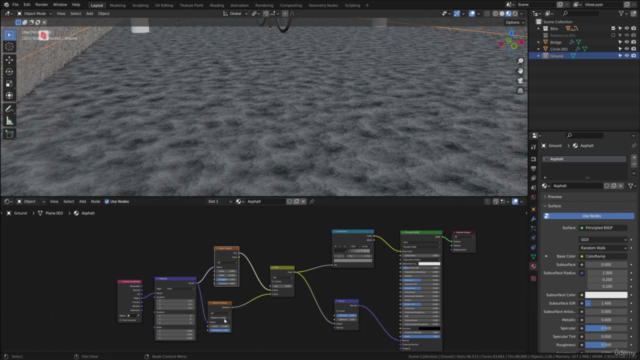
Task: Click the pin icon in node editor header
Action: pos(312,202)
